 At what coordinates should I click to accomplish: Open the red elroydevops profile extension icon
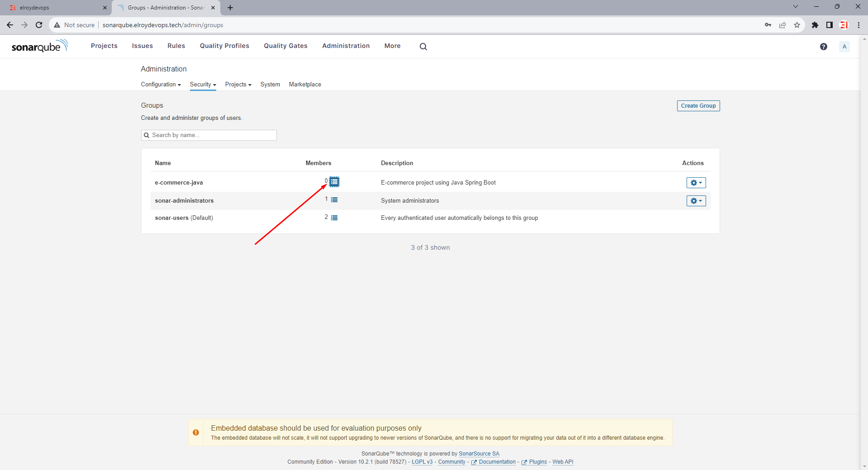pyautogui.click(x=844, y=25)
